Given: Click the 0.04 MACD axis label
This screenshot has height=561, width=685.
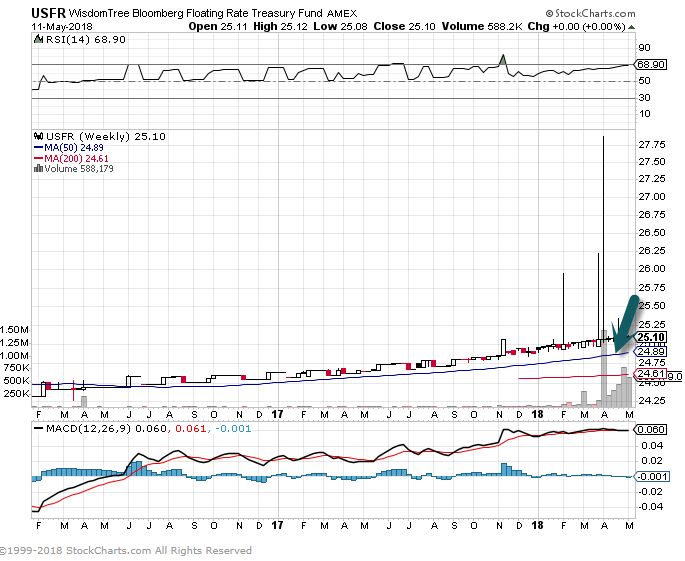Looking at the screenshot, I should coord(652,446).
